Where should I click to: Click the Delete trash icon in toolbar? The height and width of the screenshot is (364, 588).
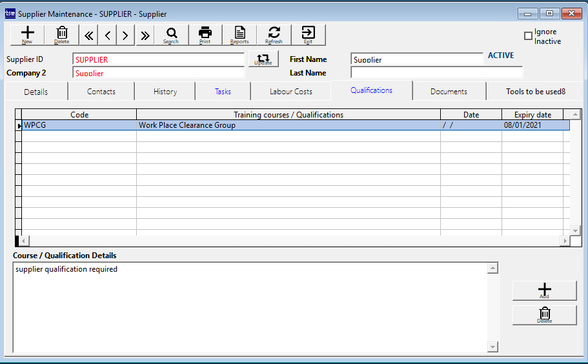click(x=62, y=35)
